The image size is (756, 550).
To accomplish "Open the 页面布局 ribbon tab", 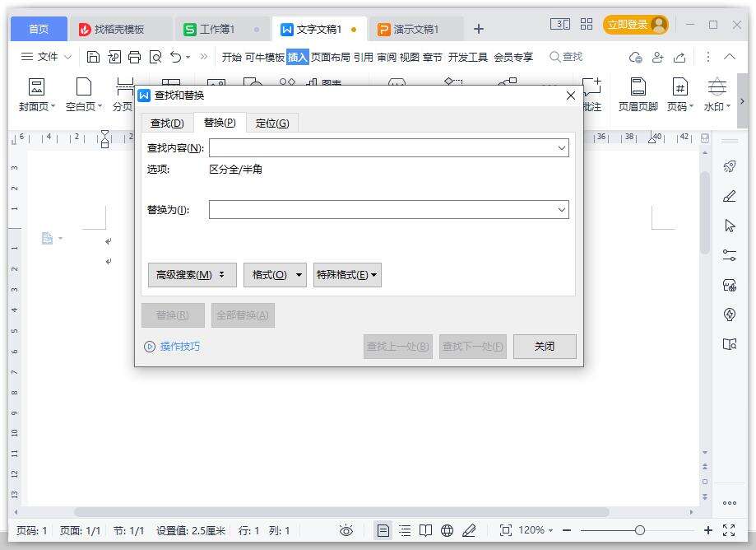I will 330,58.
